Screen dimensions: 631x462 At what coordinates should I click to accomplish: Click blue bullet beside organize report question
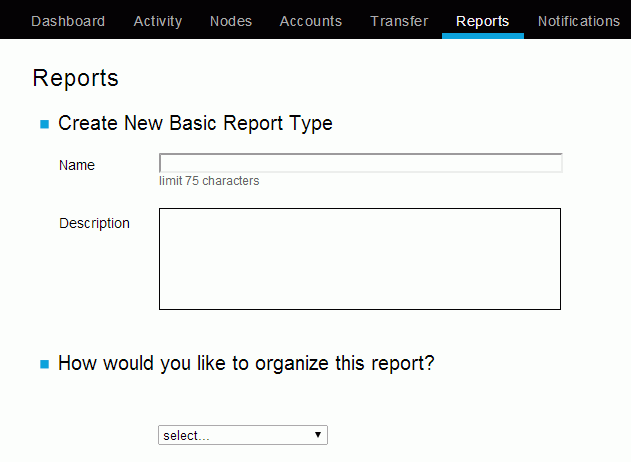tap(44, 364)
